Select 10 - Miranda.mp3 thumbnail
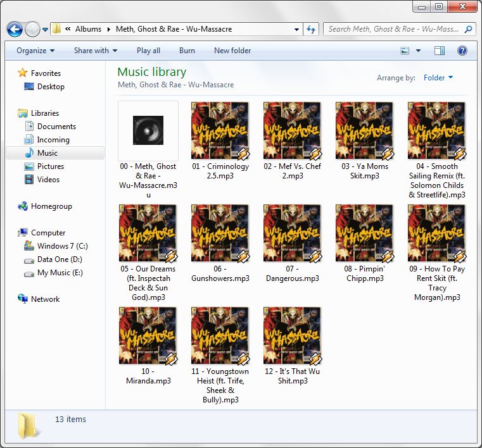Image resolution: width=482 pixels, height=448 pixels. point(148,335)
